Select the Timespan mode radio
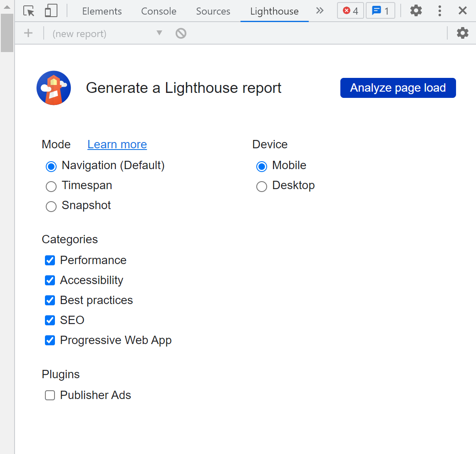Viewport: 476px width, 454px height. (x=51, y=186)
